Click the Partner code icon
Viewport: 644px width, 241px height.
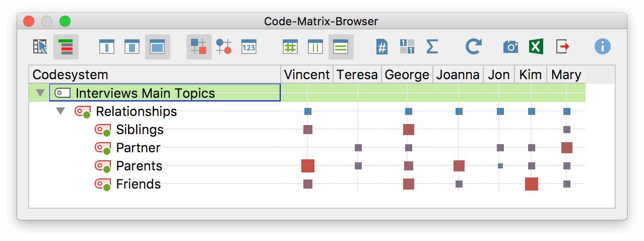[103, 148]
